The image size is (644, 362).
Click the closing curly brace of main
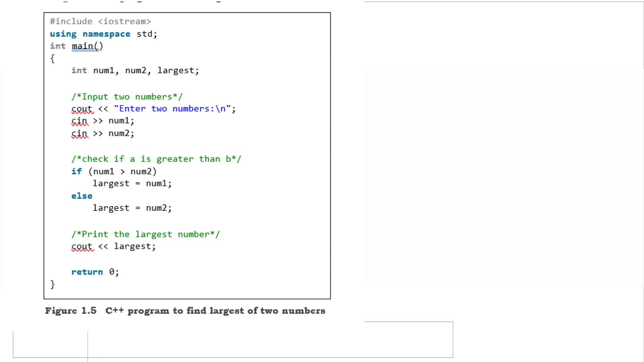53,284
